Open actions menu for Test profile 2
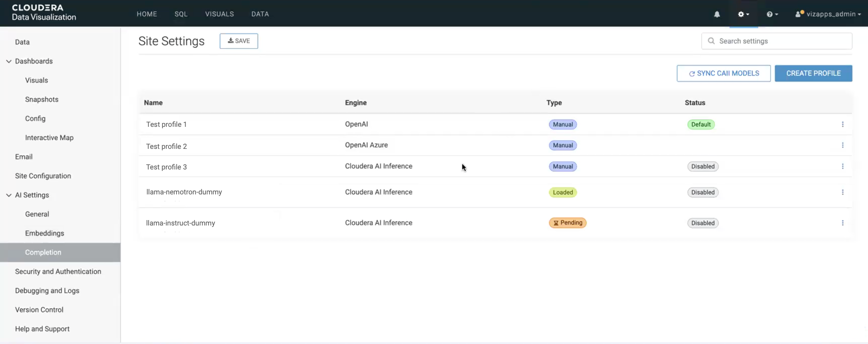Screen dimensions: 868x344 (842, 145)
